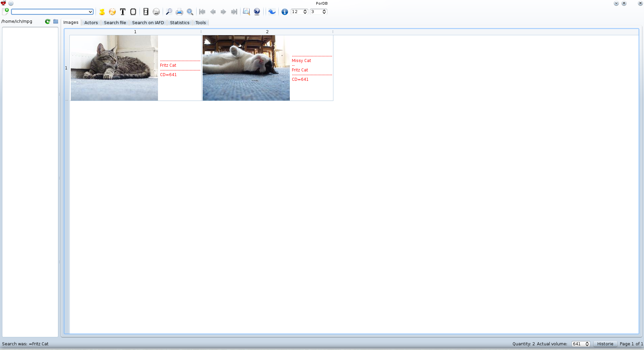Click the /home/ich/mpg path label
Image resolution: width=644 pixels, height=350 pixels.
[x=17, y=21]
